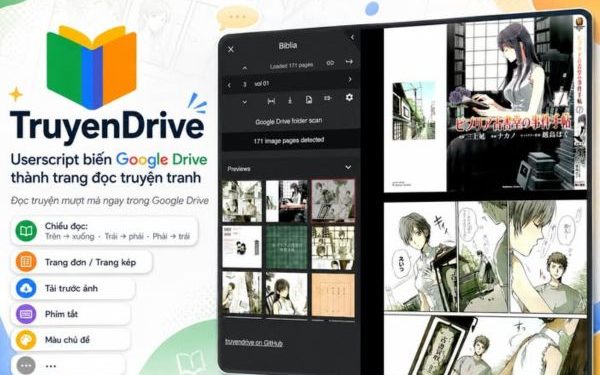Open the red-outlined third preview thumbnail
This screenshot has width=600, height=375.
coord(333,200)
